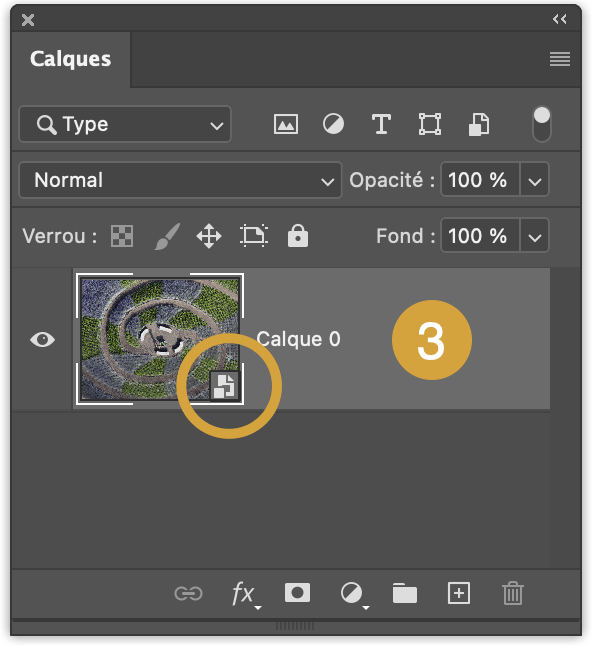Delete layer with trash icon
The height and width of the screenshot is (650, 592).
point(513,593)
